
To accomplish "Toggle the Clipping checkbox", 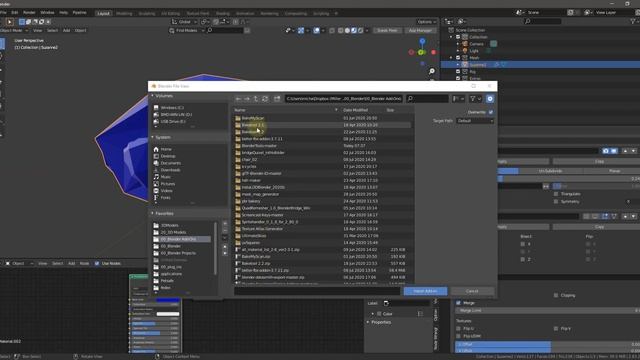I will click(556, 296).
